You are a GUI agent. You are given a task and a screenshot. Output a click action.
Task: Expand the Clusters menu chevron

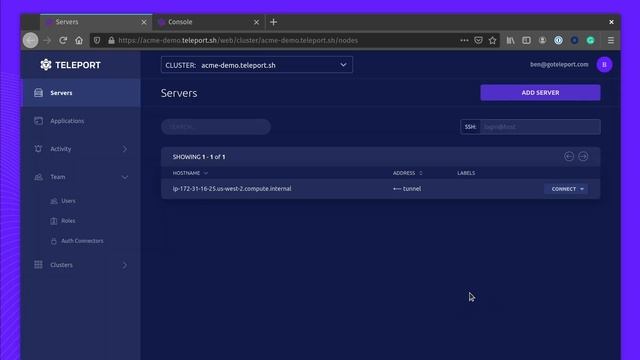[125, 265]
